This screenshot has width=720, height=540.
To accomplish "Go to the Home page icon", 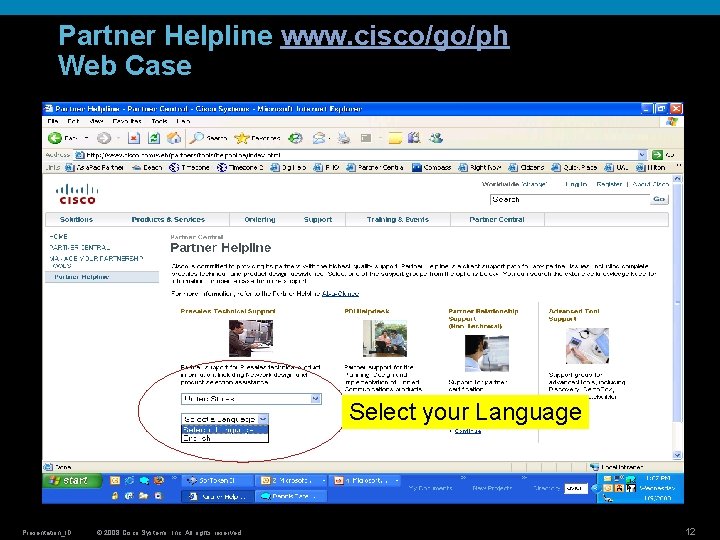I will click(174, 138).
